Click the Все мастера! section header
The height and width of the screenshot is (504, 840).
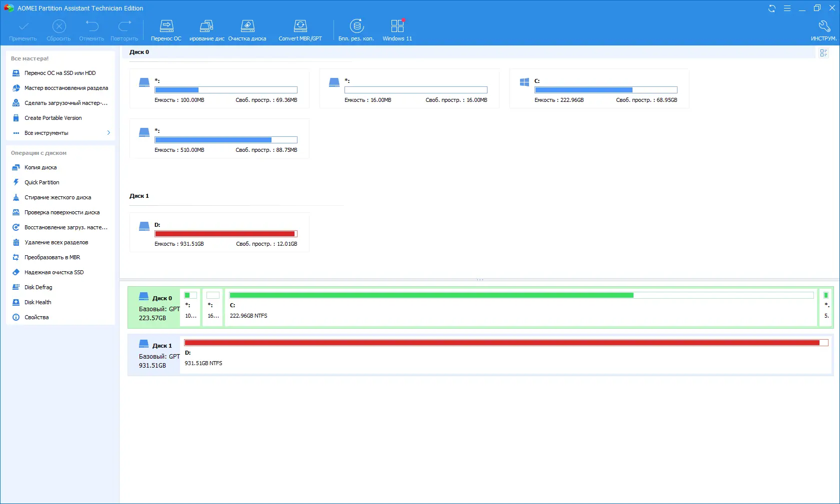click(30, 58)
